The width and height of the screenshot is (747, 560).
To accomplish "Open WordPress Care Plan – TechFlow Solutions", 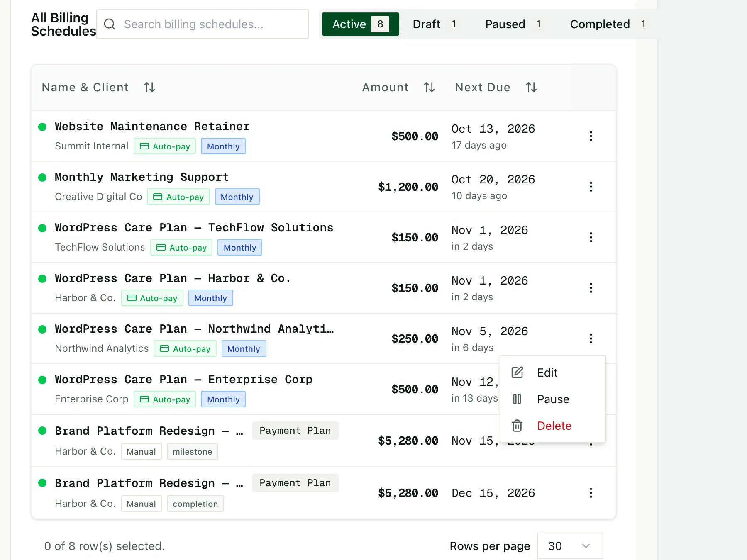I will click(194, 228).
